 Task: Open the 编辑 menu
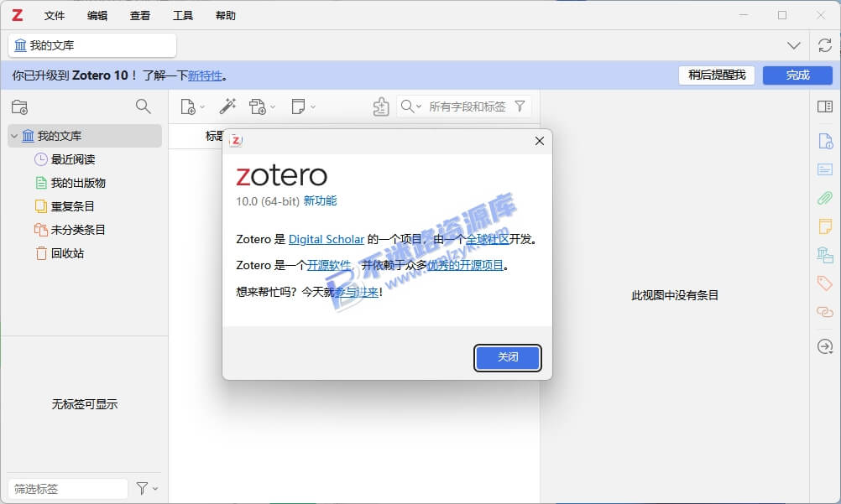tap(97, 16)
